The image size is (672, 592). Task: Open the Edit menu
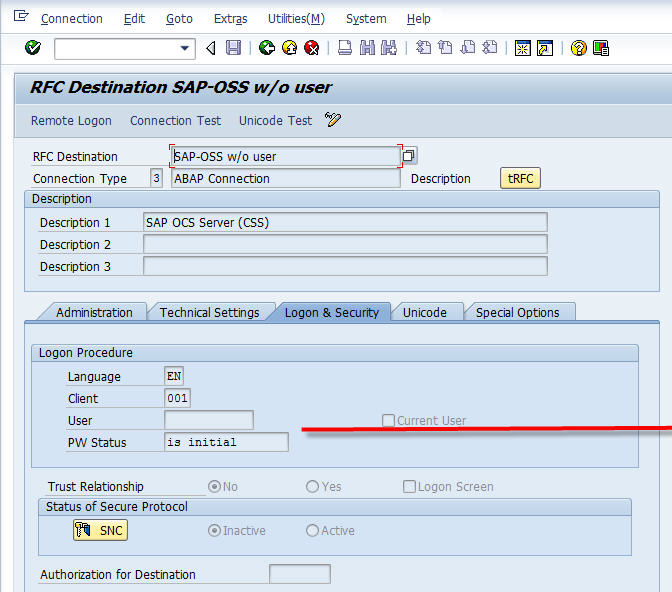click(134, 19)
